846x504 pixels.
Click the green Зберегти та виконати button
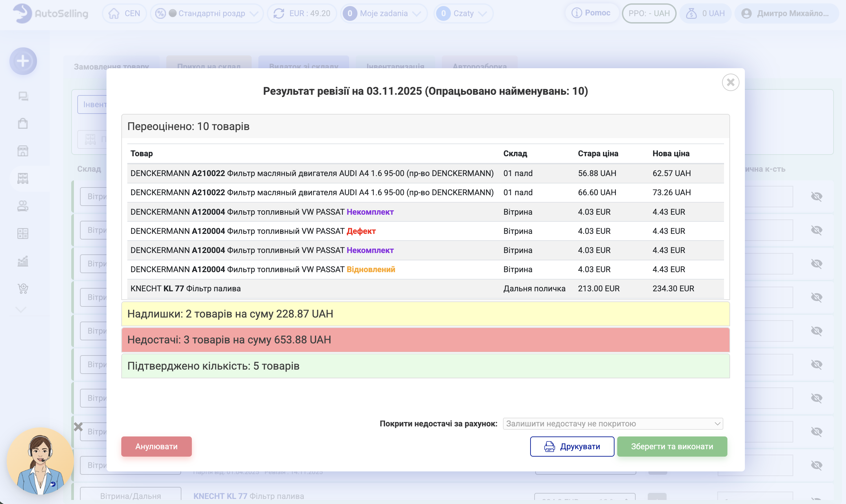[x=672, y=447]
